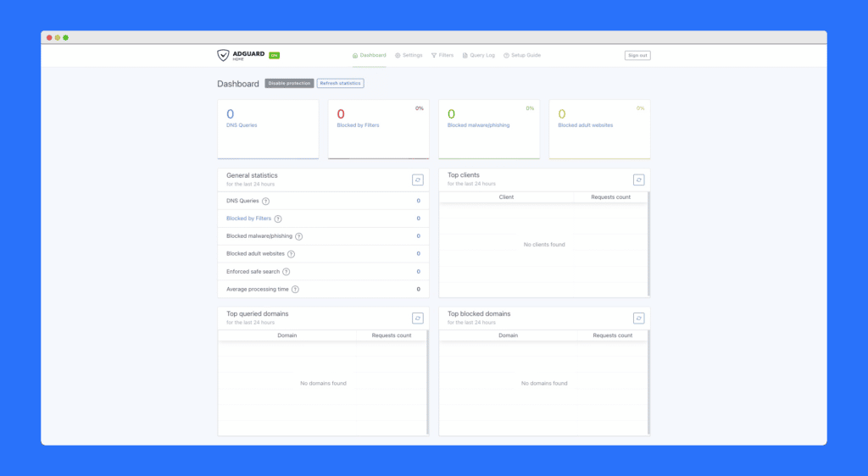Click help icon next to DNS Queries
This screenshot has height=476, width=868.
(266, 202)
